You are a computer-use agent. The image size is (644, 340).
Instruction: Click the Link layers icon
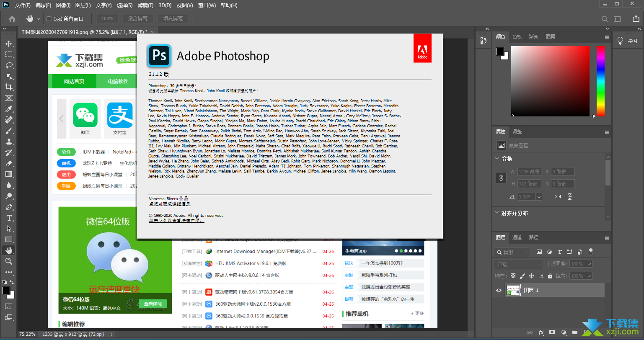[x=530, y=332]
